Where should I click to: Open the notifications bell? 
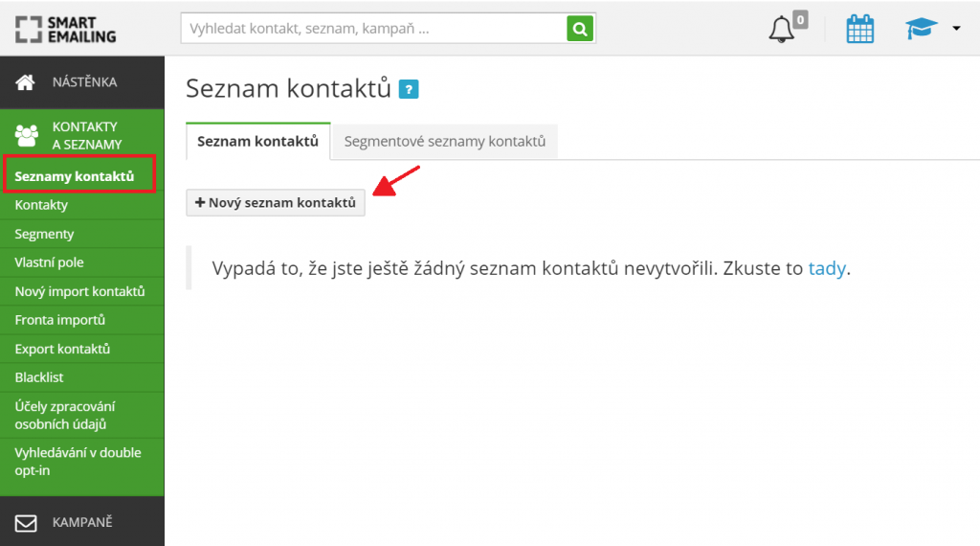click(x=782, y=30)
